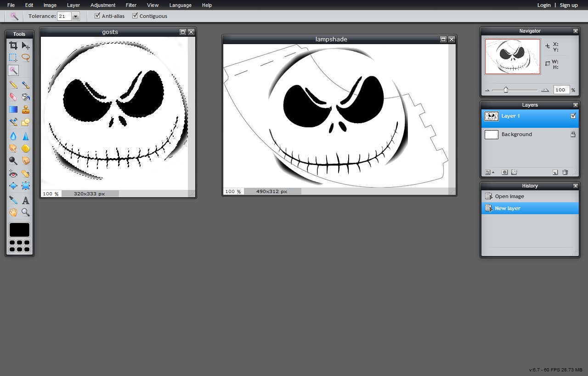Select the Clone stamp tool

pyautogui.click(x=26, y=109)
